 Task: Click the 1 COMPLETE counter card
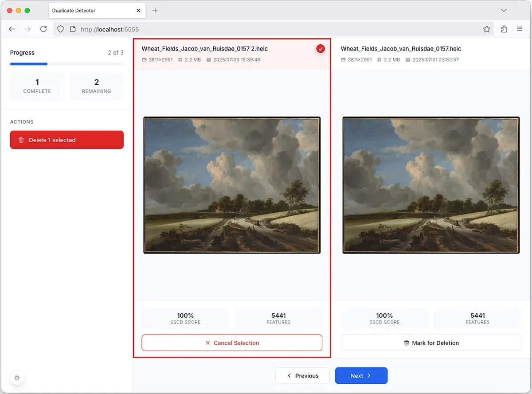pos(37,86)
